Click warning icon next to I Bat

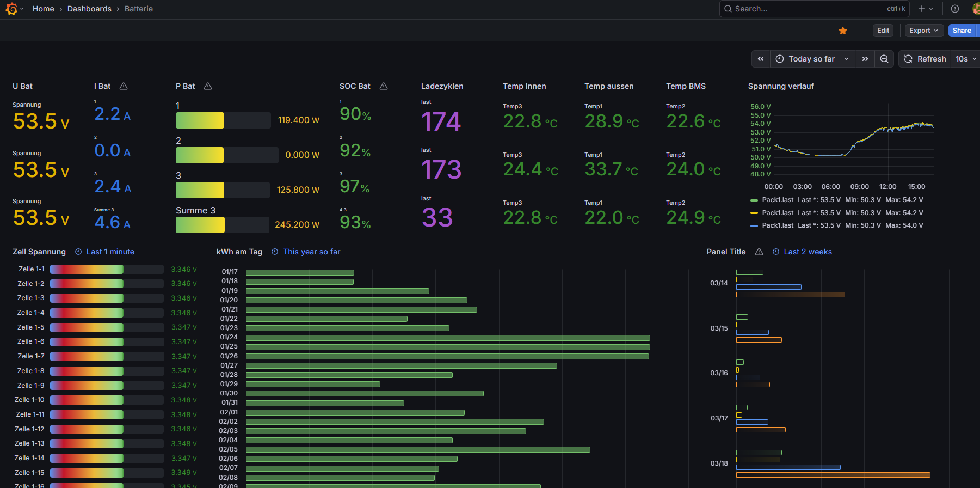[124, 86]
